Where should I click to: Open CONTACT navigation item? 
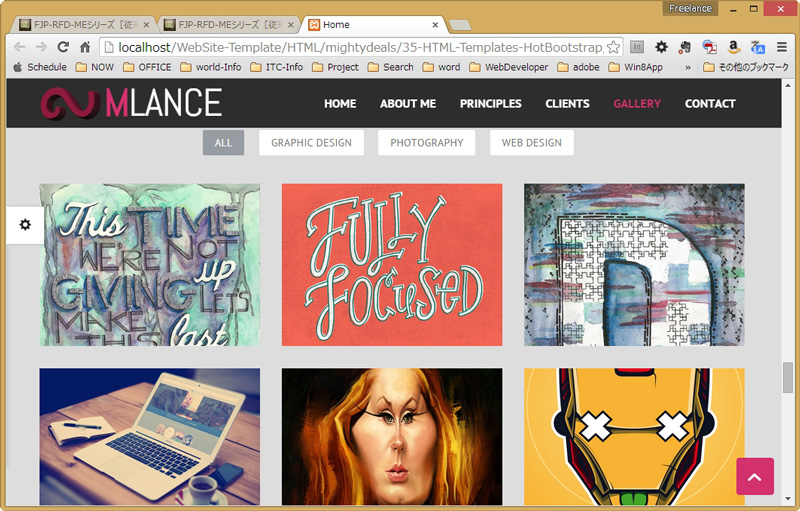coord(710,104)
